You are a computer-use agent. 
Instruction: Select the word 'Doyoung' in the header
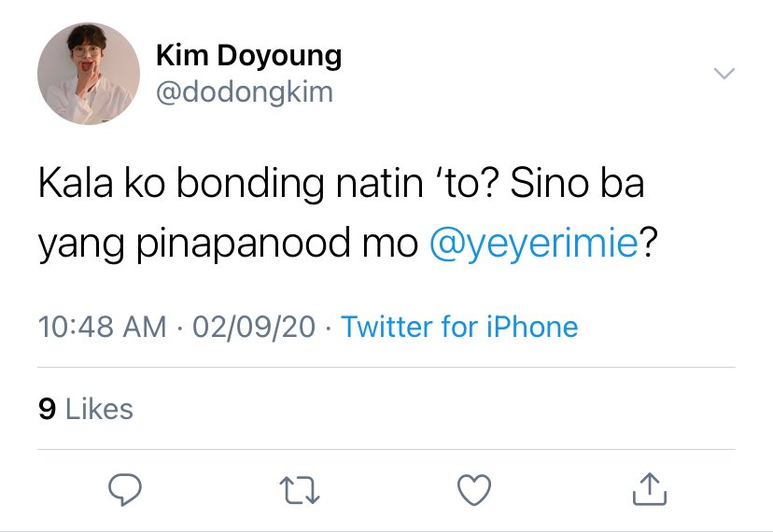coord(279,56)
